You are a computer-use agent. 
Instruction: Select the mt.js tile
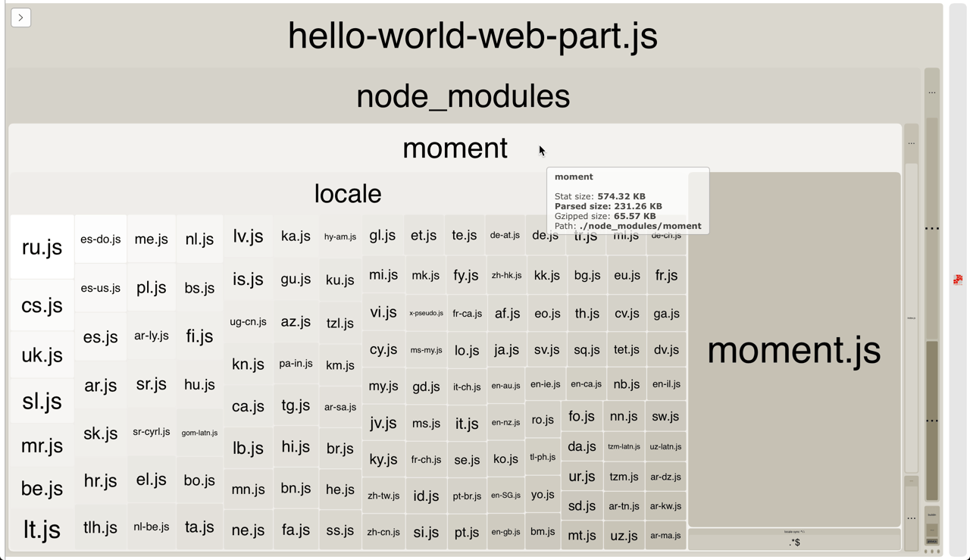coord(582,535)
